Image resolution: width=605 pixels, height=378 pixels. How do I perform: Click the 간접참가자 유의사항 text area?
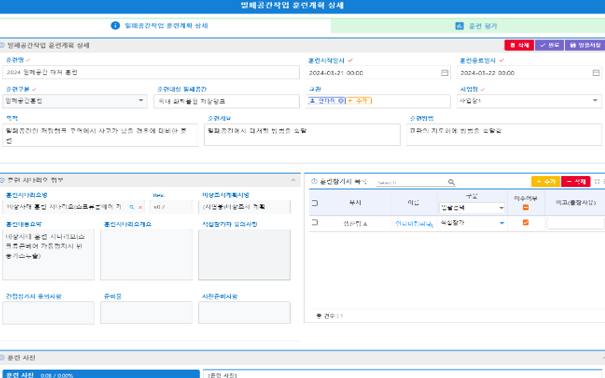pos(48,313)
